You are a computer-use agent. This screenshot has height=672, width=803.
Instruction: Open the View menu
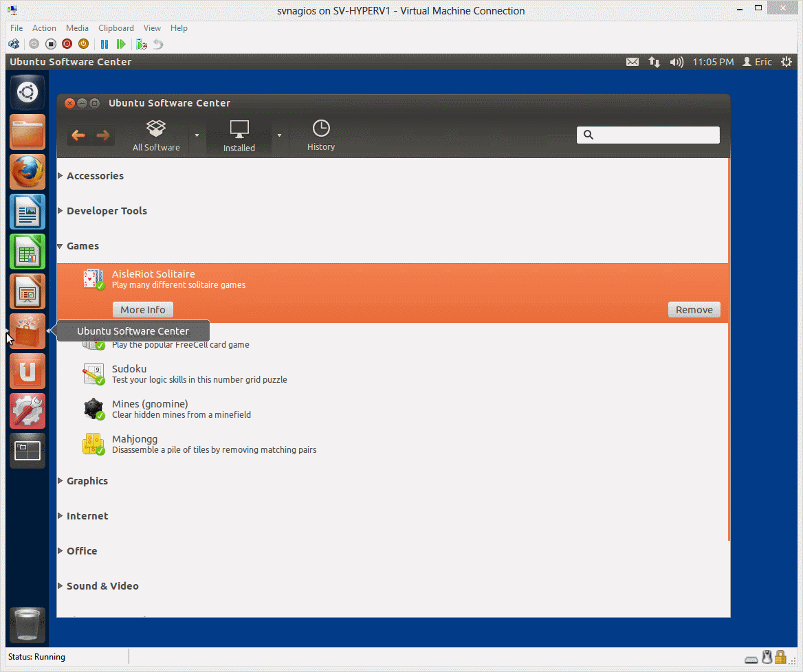pyautogui.click(x=152, y=28)
